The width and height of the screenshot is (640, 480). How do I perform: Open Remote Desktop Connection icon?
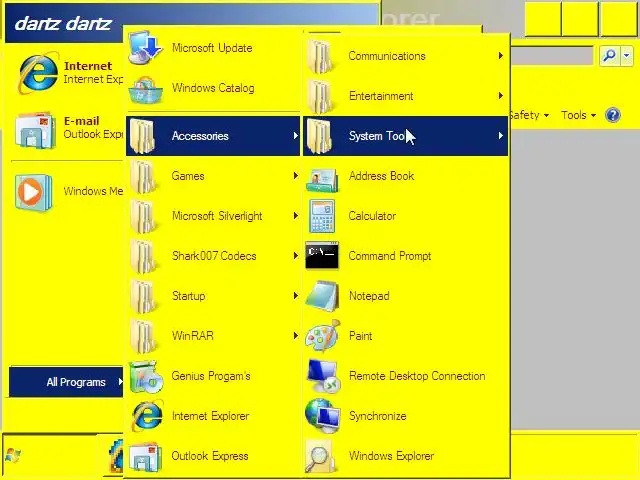(323, 376)
